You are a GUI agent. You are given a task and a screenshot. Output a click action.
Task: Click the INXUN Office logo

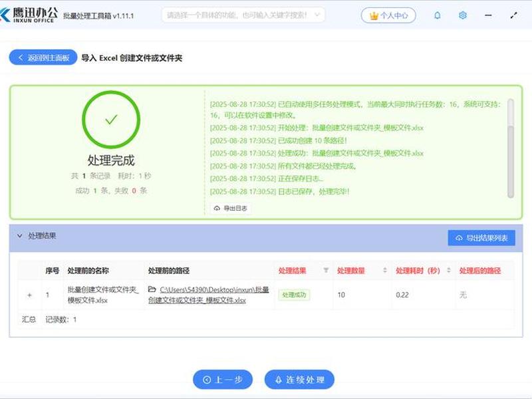(x=29, y=15)
